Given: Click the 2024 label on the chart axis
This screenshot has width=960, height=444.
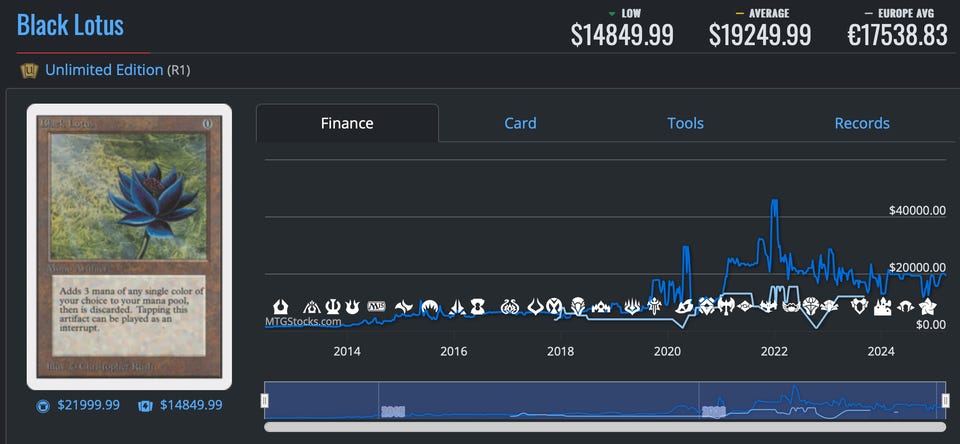Looking at the screenshot, I should tap(881, 352).
